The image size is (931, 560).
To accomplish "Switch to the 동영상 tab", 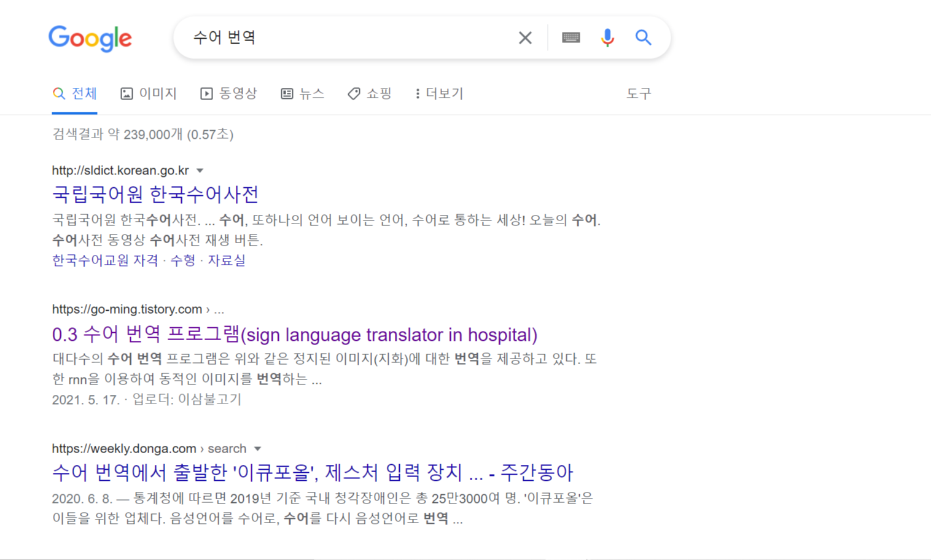I will [229, 93].
